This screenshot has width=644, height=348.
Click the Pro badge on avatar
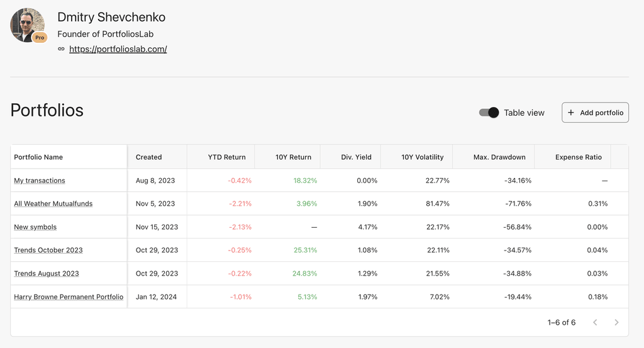click(x=40, y=38)
